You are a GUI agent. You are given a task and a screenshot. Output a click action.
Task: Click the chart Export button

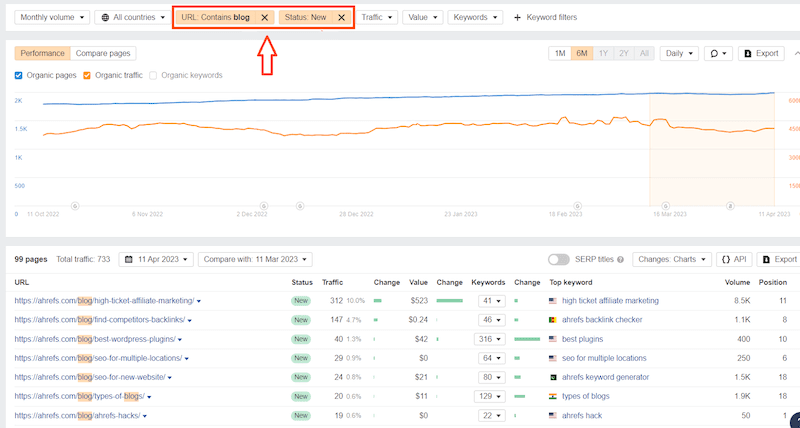(761, 54)
